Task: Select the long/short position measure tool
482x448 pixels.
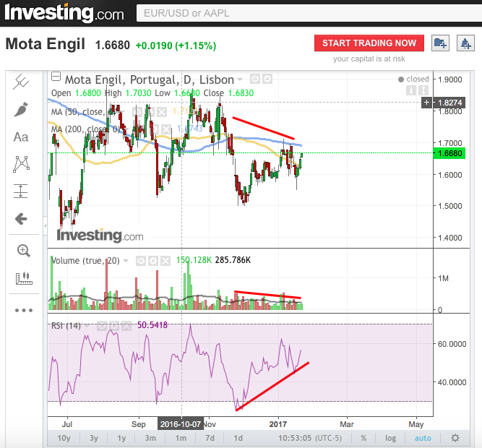Action: coord(21,191)
